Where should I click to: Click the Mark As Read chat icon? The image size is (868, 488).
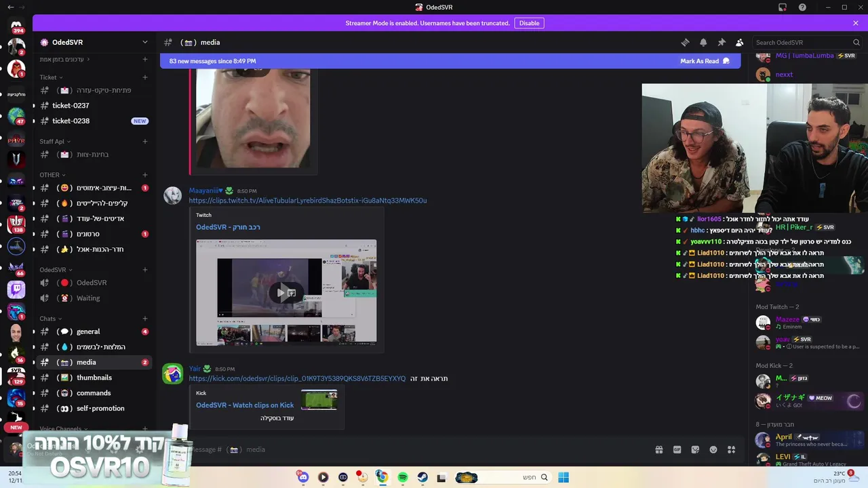pos(726,61)
